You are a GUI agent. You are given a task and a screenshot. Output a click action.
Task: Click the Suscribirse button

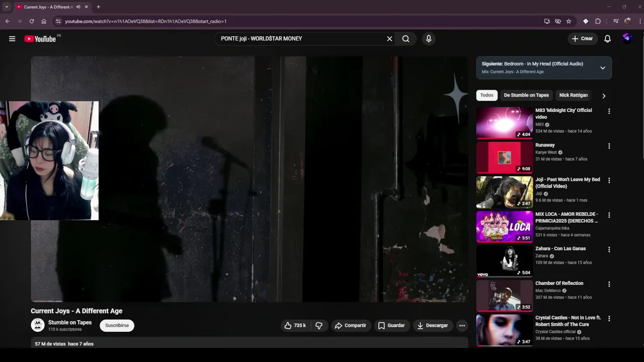[x=117, y=326]
